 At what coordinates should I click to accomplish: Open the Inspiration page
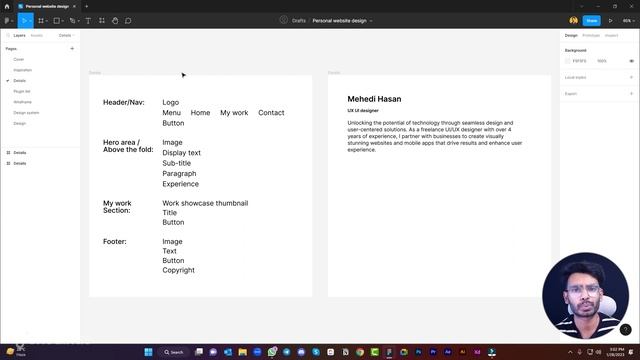pyautogui.click(x=22, y=70)
